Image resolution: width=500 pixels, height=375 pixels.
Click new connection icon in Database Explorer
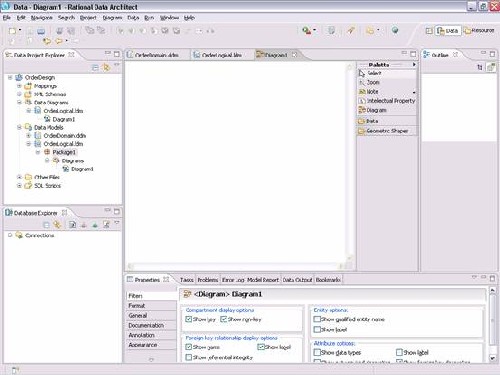tap(73, 225)
